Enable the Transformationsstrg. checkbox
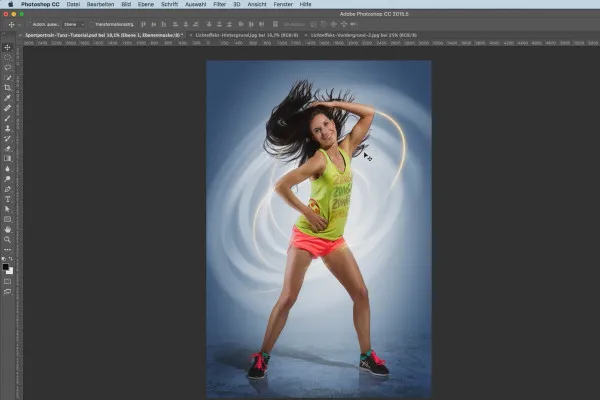 pyautogui.click(x=91, y=24)
